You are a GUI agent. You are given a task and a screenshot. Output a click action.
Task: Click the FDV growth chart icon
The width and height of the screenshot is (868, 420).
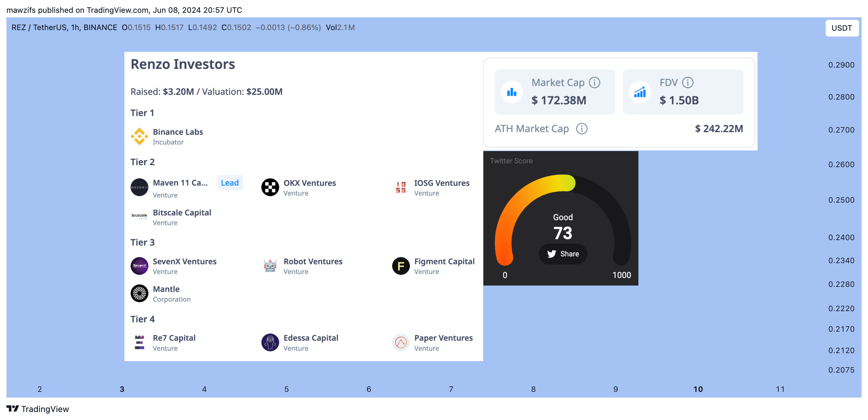[640, 92]
